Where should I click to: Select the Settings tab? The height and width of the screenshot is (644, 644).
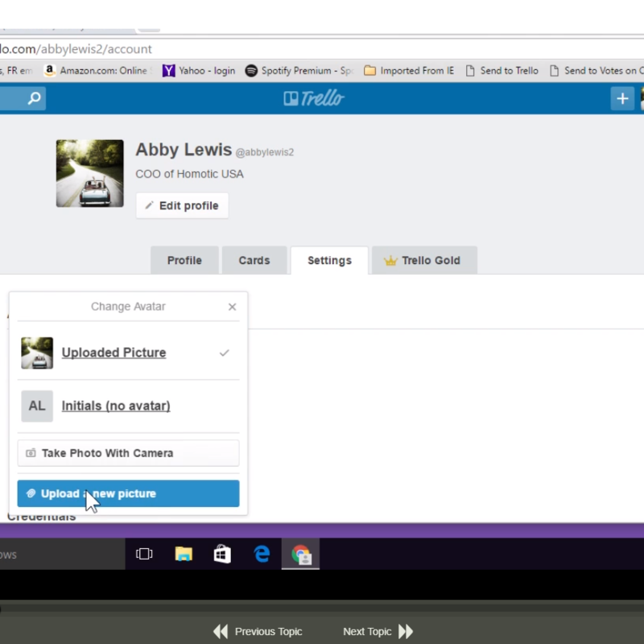pyautogui.click(x=329, y=260)
